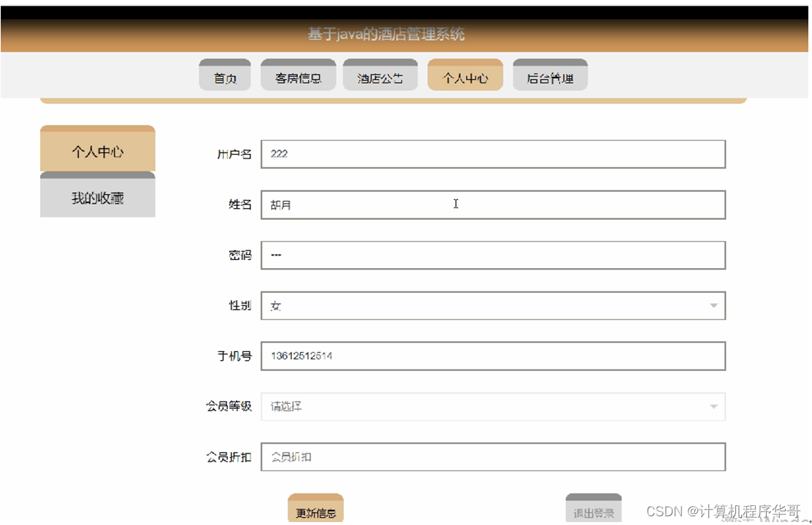812x525 pixels.
Task: Switch to the 客房信息 tab
Action: click(x=298, y=75)
